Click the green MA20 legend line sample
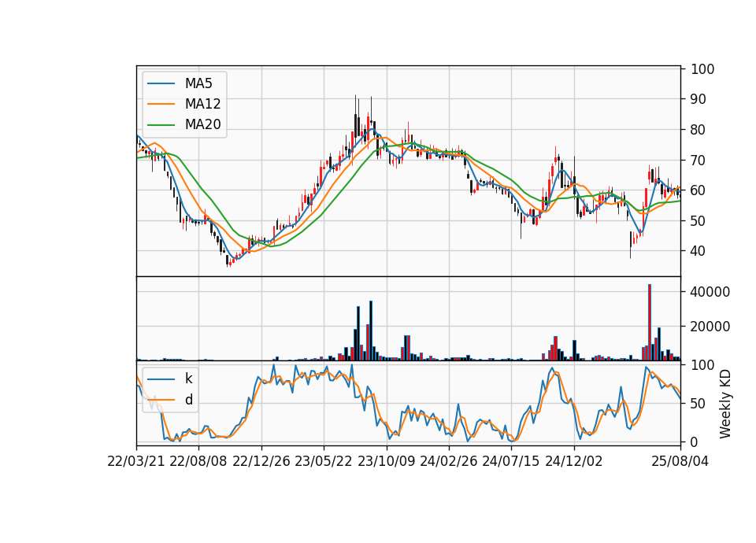 pos(161,125)
